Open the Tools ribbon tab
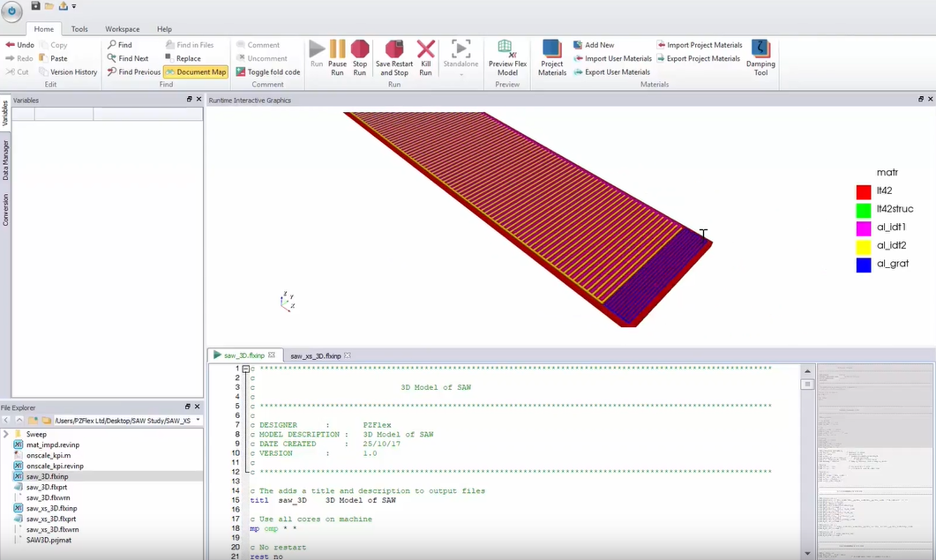Screen dimensions: 936x560 79,28
